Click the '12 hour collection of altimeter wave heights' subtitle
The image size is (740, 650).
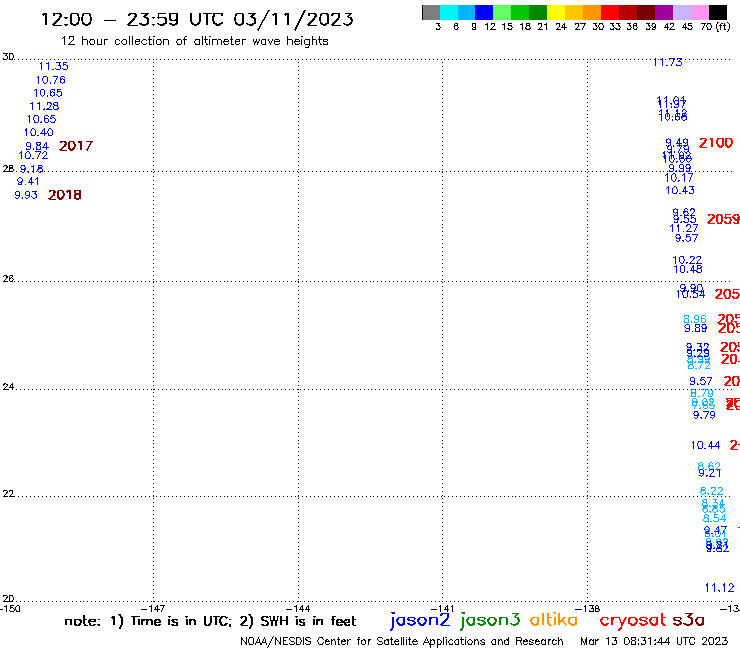point(194,41)
